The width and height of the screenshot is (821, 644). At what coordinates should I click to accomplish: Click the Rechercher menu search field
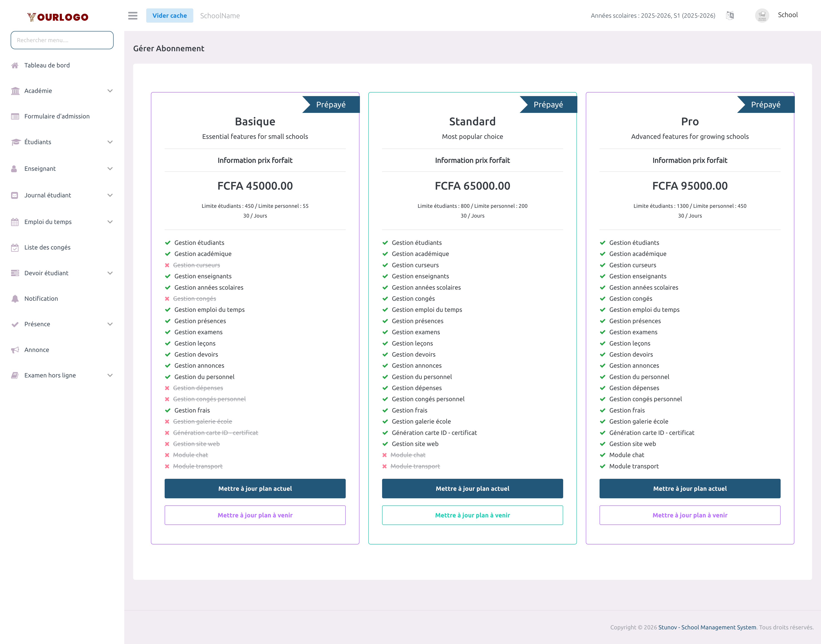click(x=61, y=40)
